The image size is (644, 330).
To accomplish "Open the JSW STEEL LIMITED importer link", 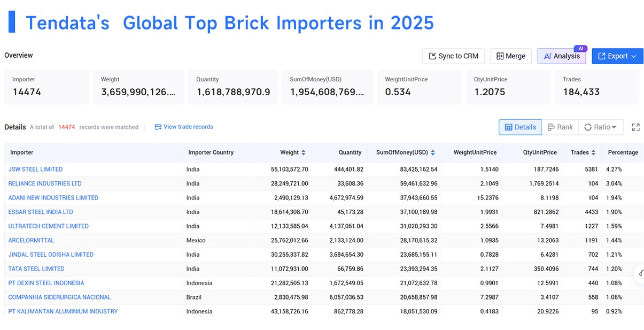I will click(35, 169).
